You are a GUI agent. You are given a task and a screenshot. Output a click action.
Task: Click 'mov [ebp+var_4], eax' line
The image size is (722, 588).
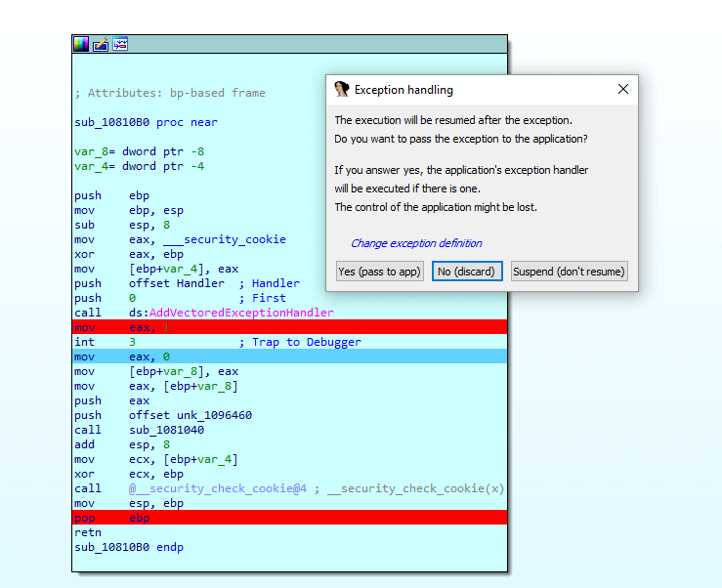(156, 269)
